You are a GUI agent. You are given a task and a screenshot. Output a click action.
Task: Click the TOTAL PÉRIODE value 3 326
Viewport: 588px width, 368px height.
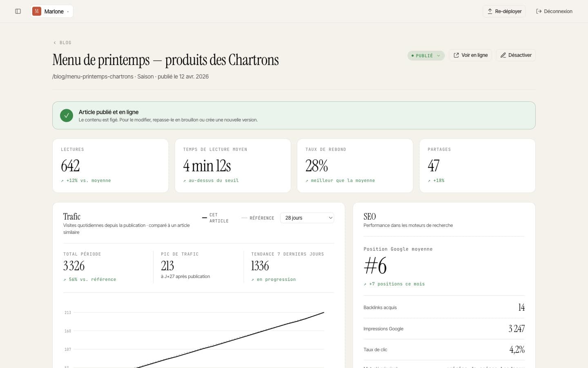[74, 266]
